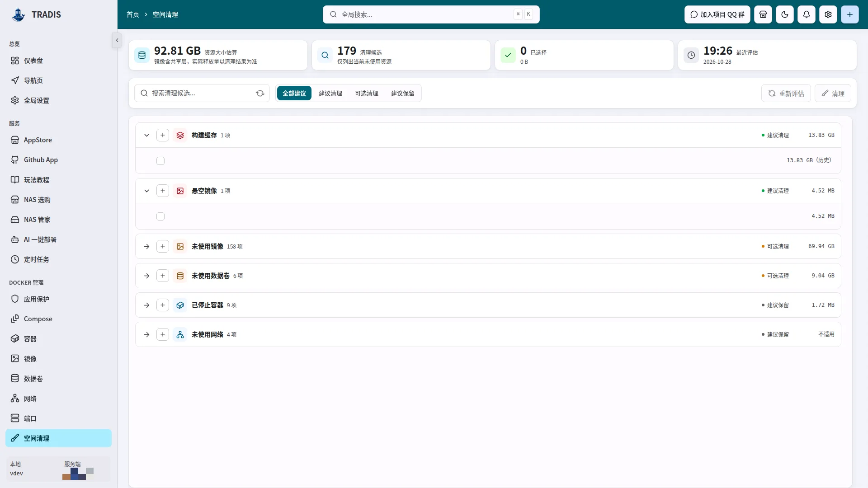
Task: Add all 构建缓存 items with plus icon
Action: [x=163, y=135]
